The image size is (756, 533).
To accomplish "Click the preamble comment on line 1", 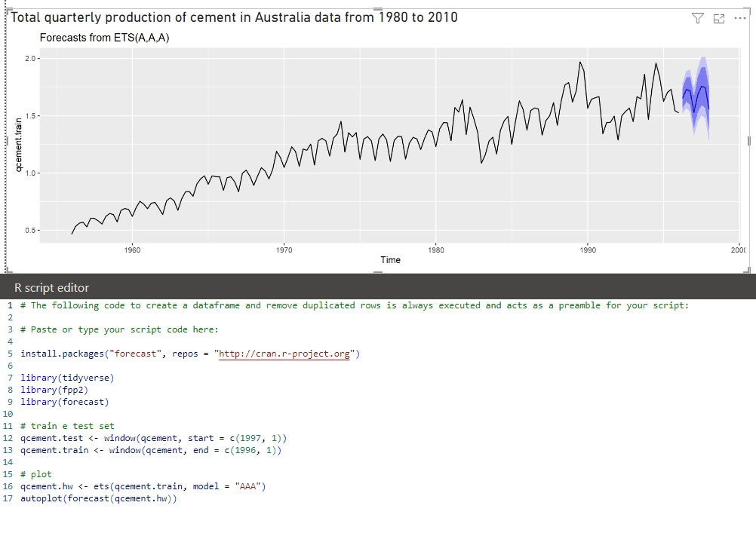I will tap(302, 305).
